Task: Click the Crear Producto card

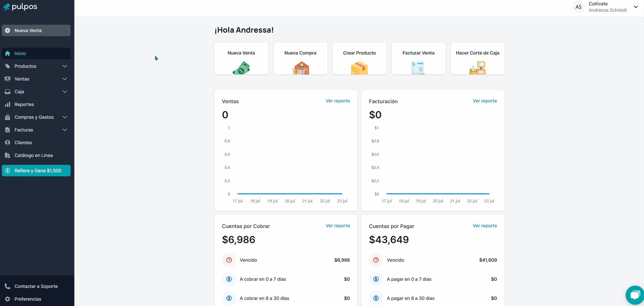Action: (x=359, y=59)
